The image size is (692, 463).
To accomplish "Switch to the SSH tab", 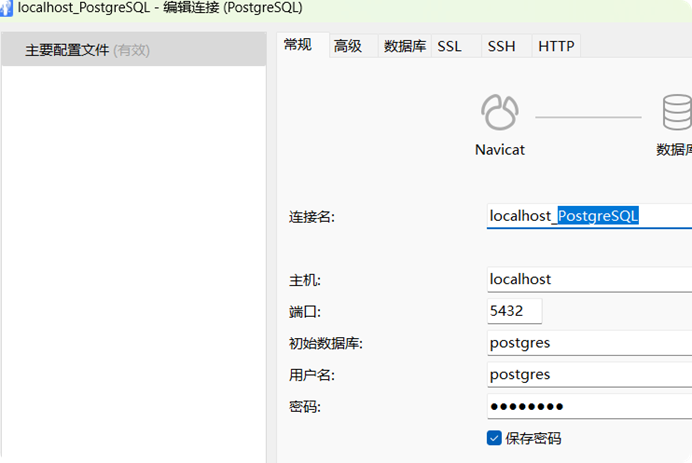I will 506,46.
